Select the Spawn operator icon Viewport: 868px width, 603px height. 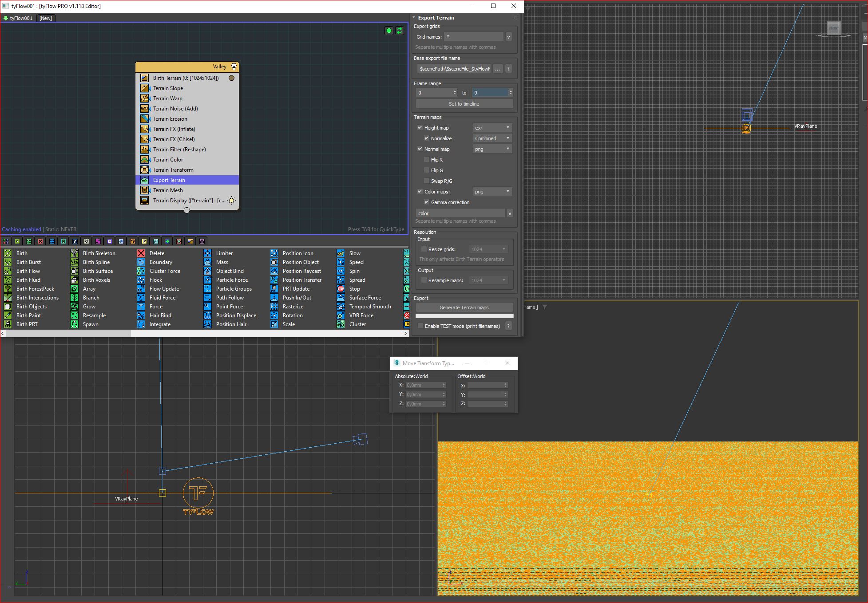74,324
